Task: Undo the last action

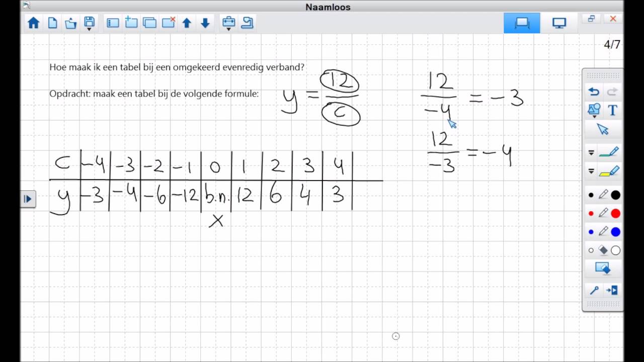Action: tap(594, 92)
